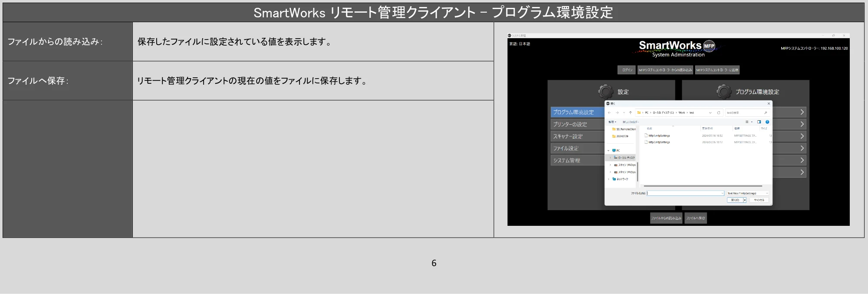Create a new folder with 新しいフォルダー

(631, 122)
